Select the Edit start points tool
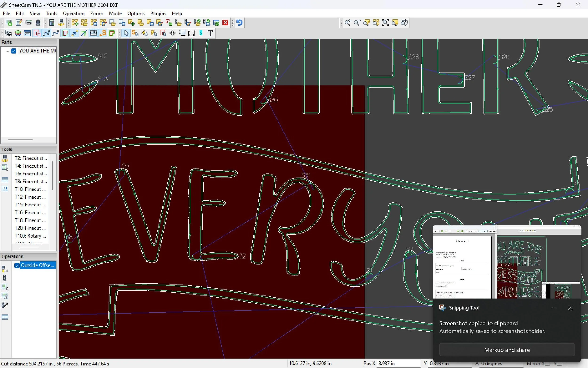588x368 pixels. (x=135, y=33)
